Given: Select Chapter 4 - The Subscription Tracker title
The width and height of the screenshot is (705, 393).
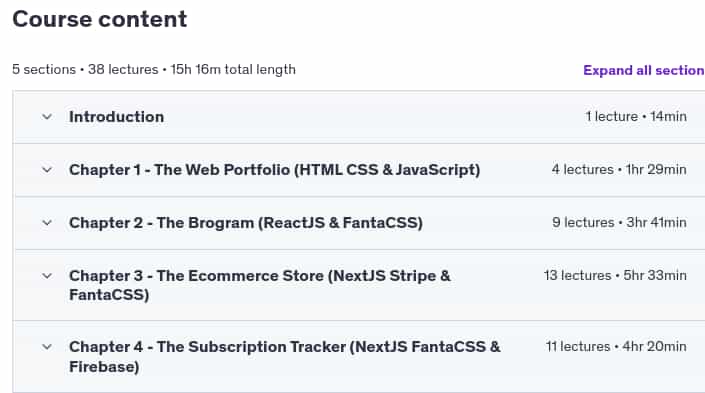Looking at the screenshot, I should click(x=285, y=357).
